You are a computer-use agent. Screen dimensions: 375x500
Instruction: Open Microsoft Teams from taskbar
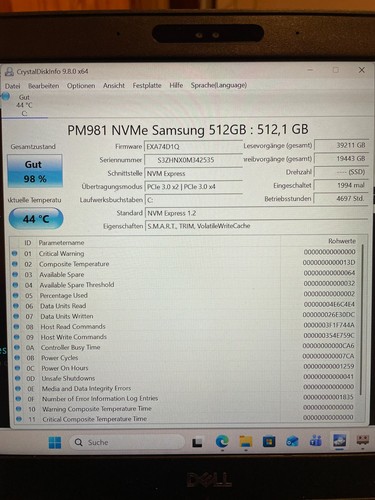[x=316, y=441]
